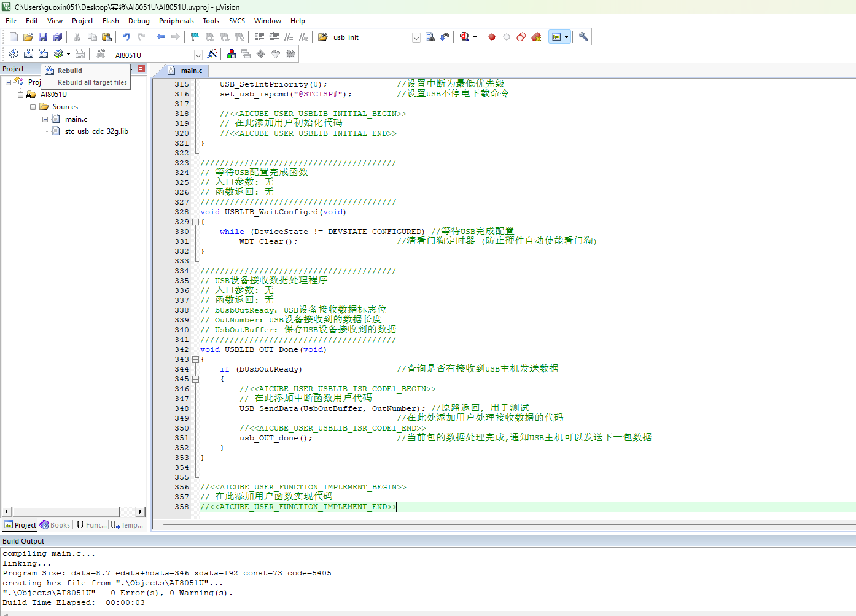Image resolution: width=856 pixels, height=616 pixels.
Task: Click the 'Program Size' line in Build Output
Action: pos(167,573)
